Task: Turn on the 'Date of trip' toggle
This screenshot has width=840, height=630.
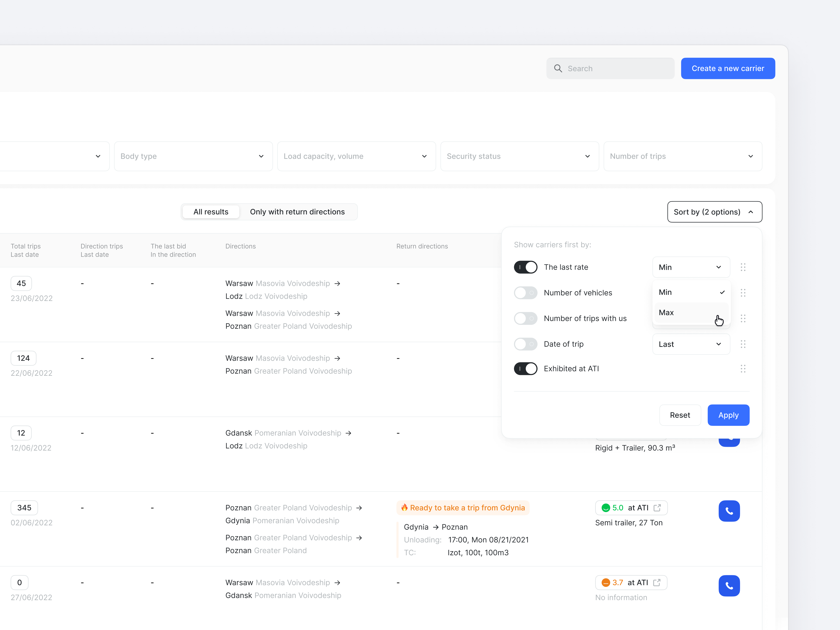Action: click(525, 344)
